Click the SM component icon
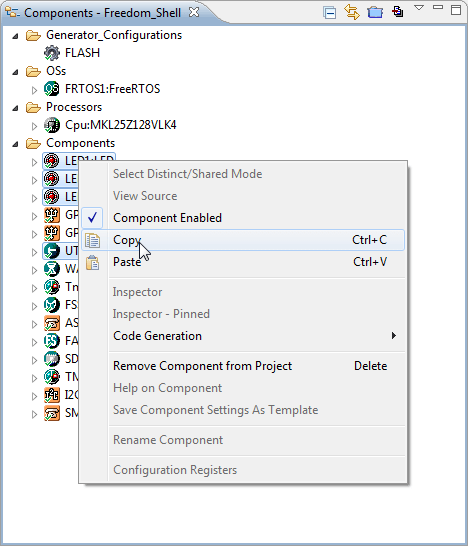Screen dimensions: 468x546 coord(52,413)
